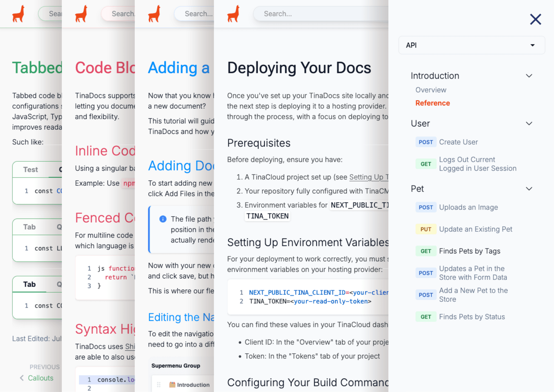Open the PUT Update an Existing Pet endpoint
Viewport: 555px width, 392px height.
(x=475, y=229)
